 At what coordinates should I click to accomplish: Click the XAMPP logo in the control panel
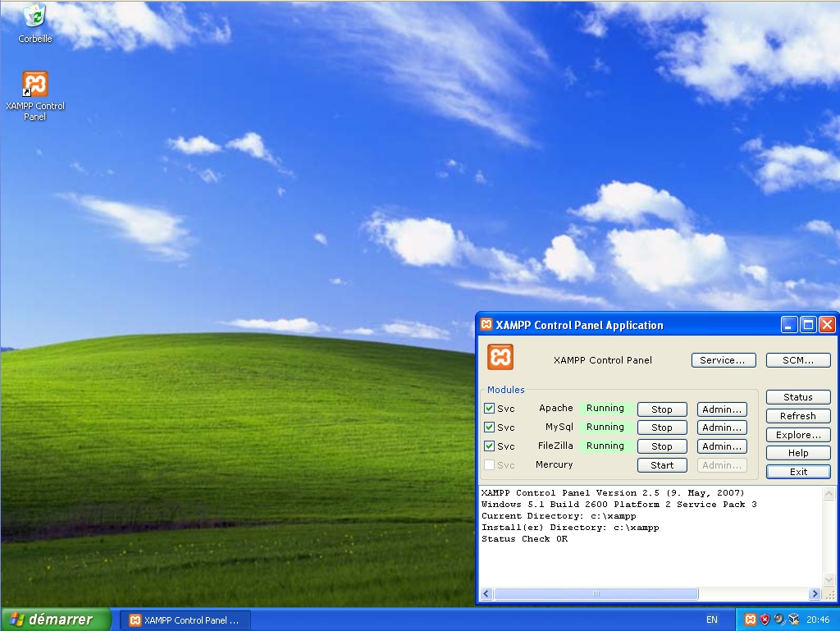click(x=500, y=357)
